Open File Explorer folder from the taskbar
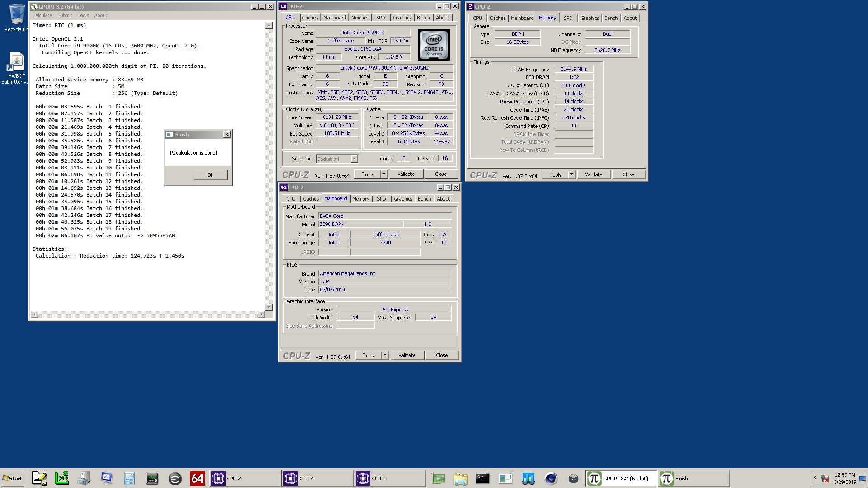868x488 pixels. click(460, 479)
